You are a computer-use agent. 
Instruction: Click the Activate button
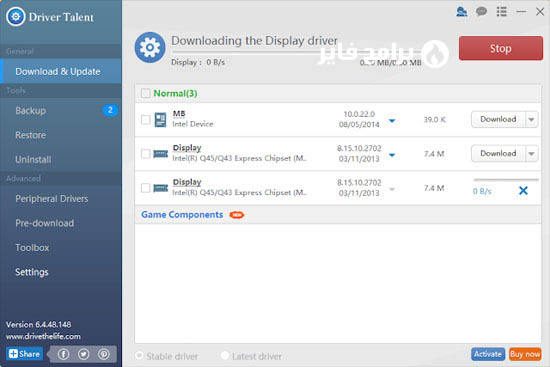[488, 354]
